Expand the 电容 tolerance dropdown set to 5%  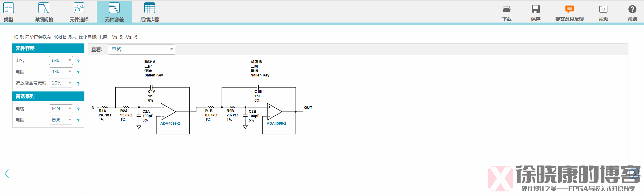(61, 61)
